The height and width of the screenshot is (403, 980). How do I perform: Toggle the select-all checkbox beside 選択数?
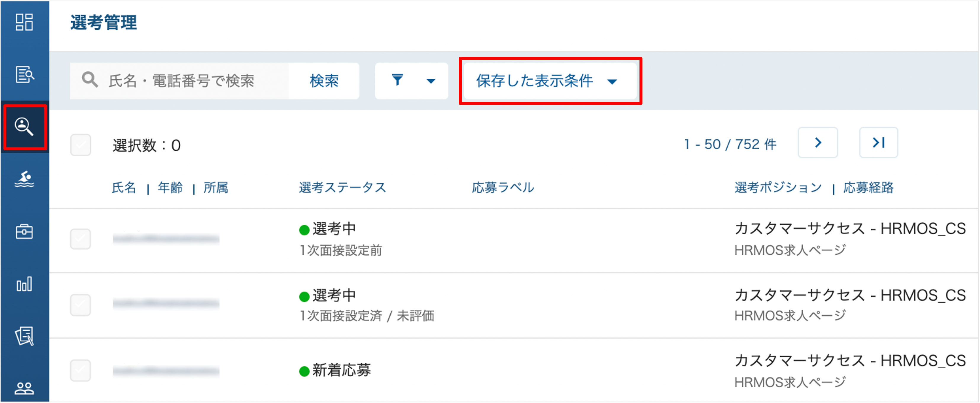[81, 145]
